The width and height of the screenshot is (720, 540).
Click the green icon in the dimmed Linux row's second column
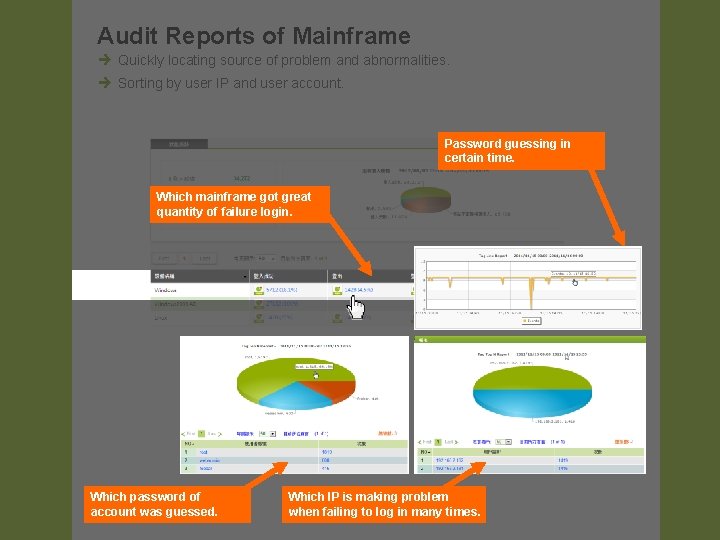pos(259,317)
